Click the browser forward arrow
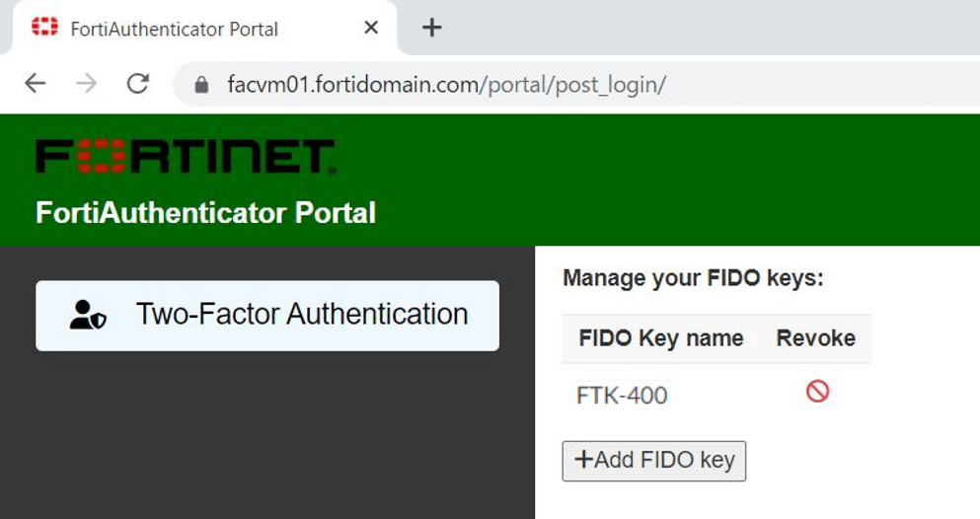The width and height of the screenshot is (980, 519). pos(86,83)
